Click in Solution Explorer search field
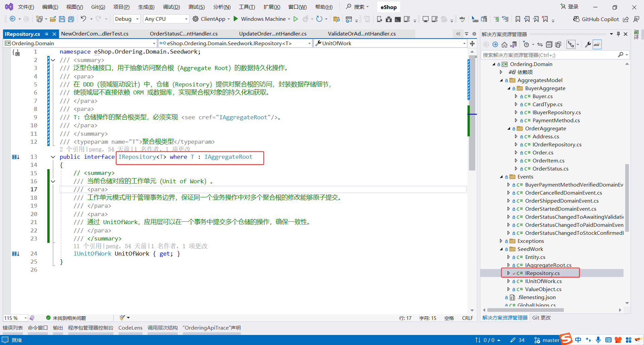The image size is (644, 345). pyautogui.click(x=550, y=55)
